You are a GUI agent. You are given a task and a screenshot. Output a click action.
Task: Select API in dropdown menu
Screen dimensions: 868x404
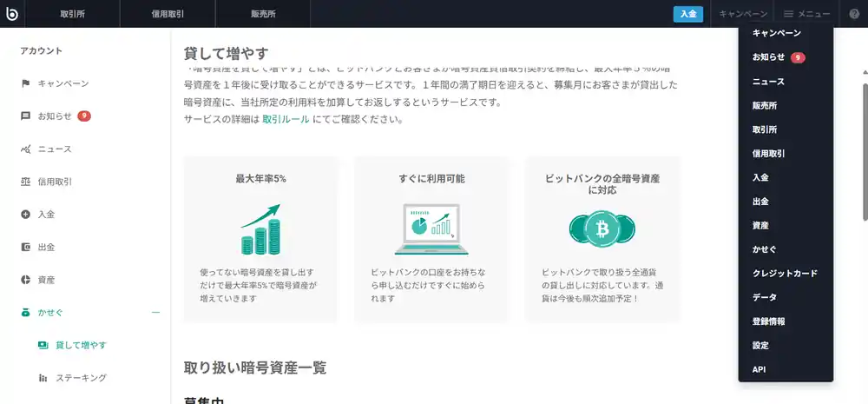coord(759,369)
